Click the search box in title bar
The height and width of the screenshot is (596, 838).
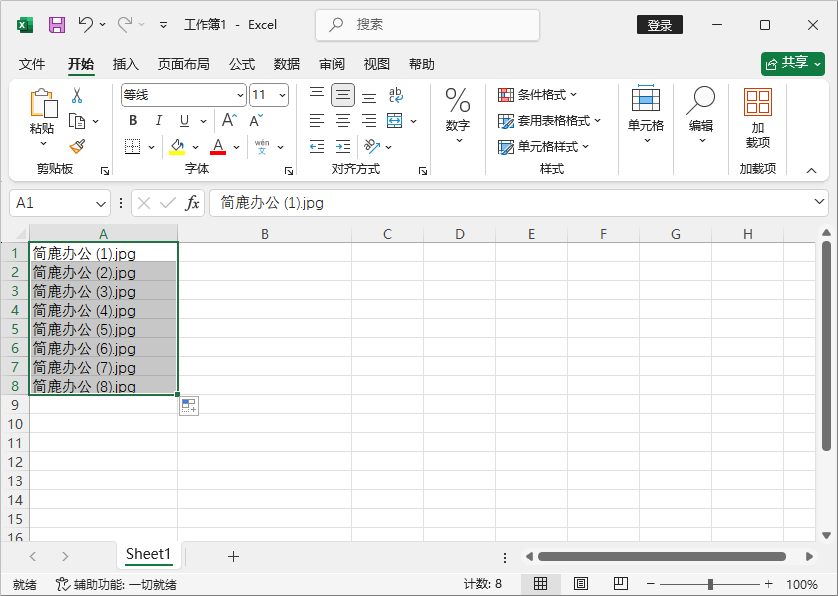coord(427,24)
